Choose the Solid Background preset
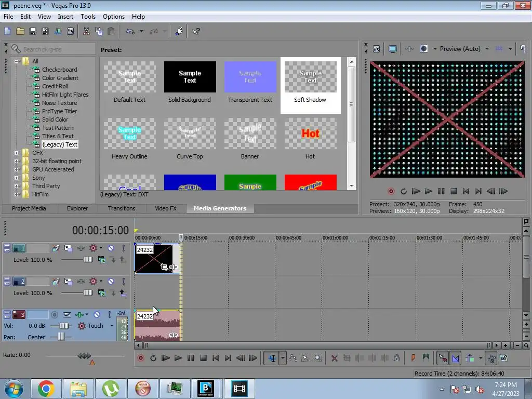This screenshot has width=532, height=399. point(190,82)
